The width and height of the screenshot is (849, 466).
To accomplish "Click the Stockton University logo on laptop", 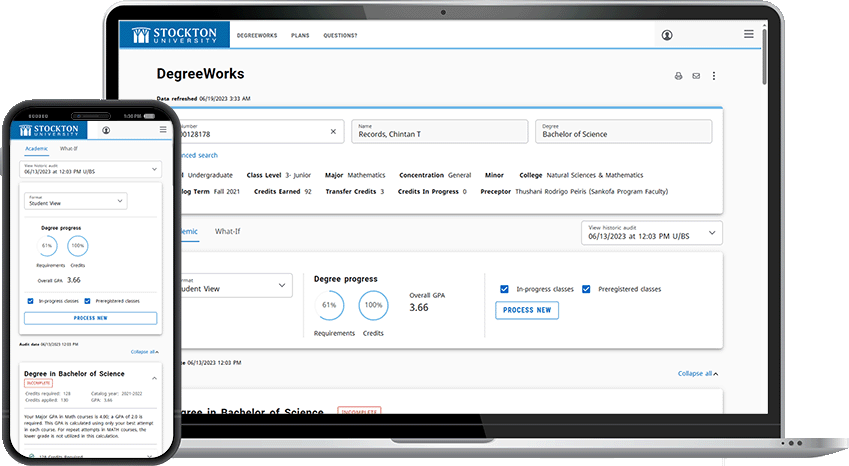I will pos(174,35).
